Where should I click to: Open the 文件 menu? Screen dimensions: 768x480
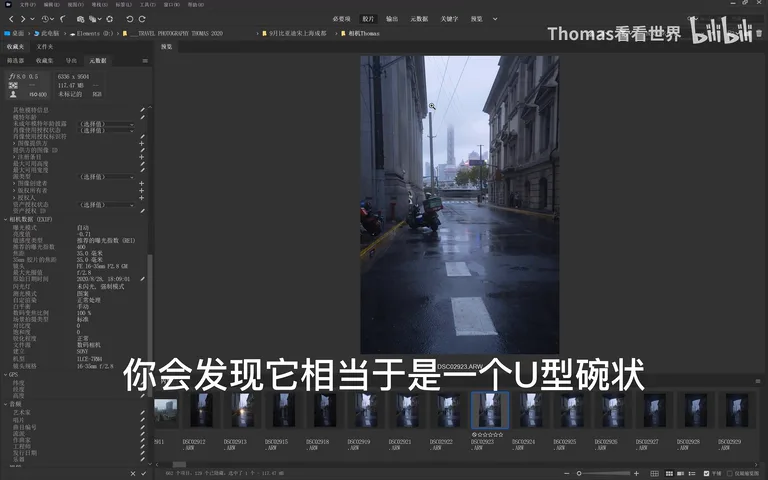27,4
